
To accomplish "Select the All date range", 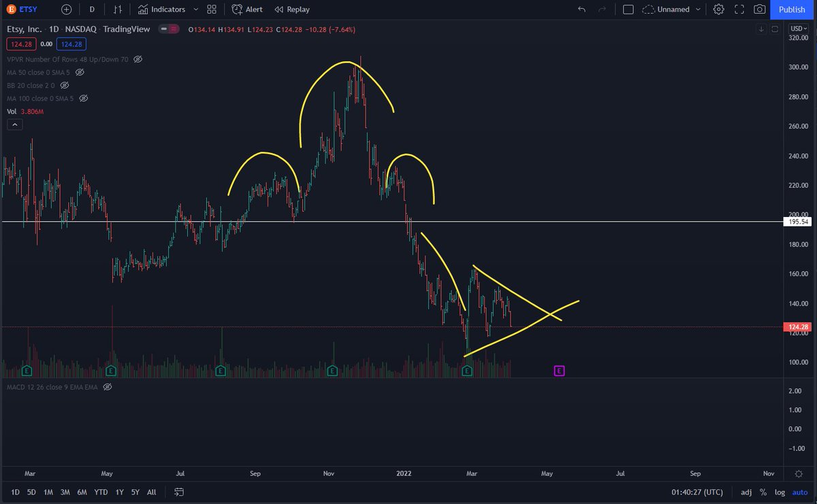I will point(151,492).
